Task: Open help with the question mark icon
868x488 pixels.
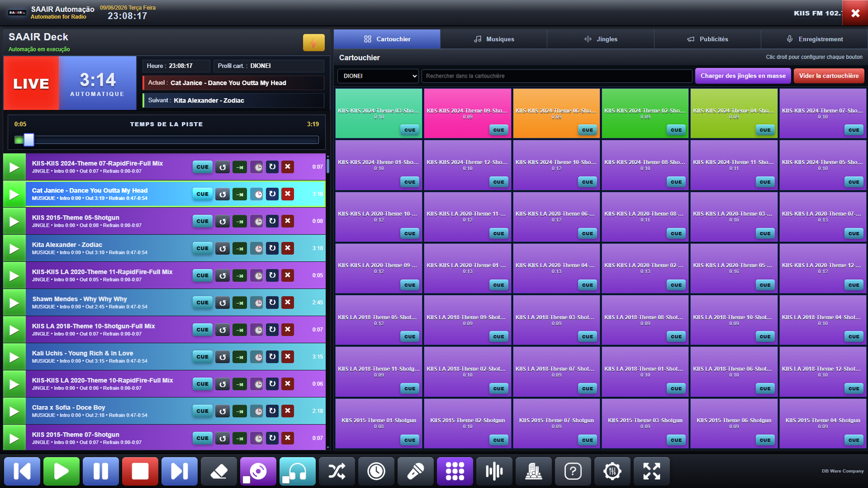Action: 573,471
